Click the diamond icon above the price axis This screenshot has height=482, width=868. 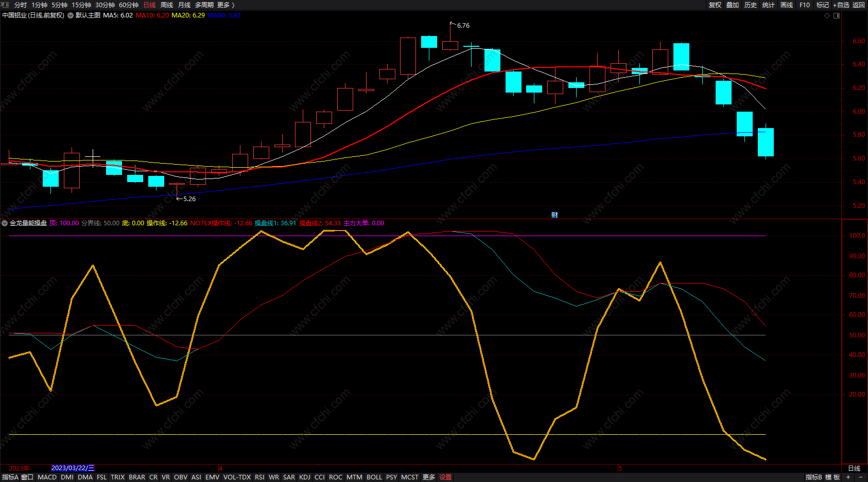[x=827, y=15]
